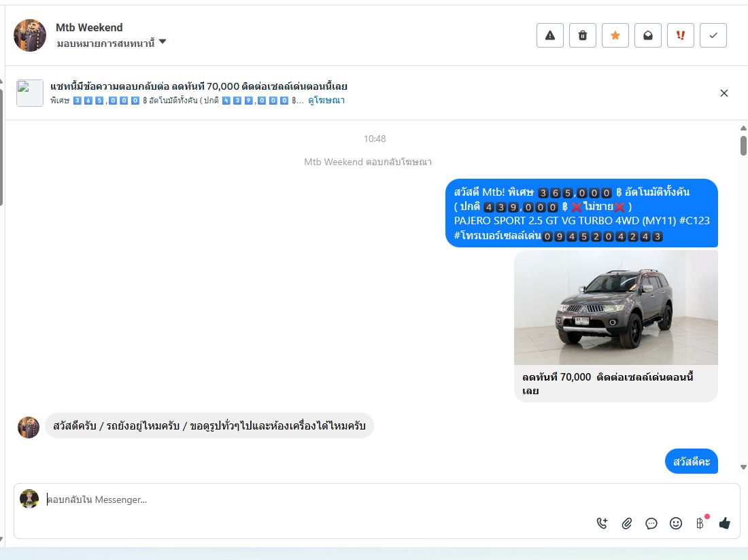The width and height of the screenshot is (748, 560).
Task: Mark conversation done with checkmark button
Action: coord(713,35)
